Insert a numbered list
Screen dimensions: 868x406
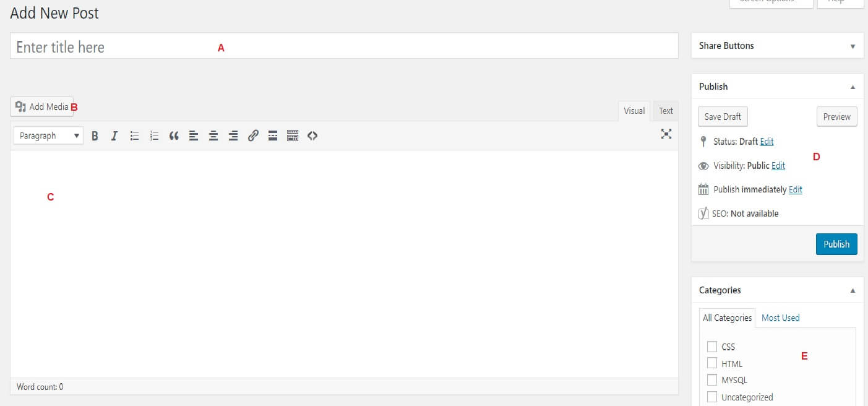[154, 135]
